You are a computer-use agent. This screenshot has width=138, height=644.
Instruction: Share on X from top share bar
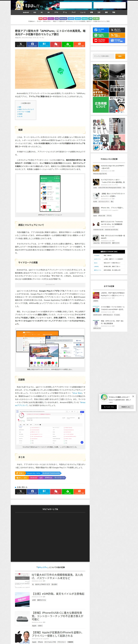pos(21,45)
